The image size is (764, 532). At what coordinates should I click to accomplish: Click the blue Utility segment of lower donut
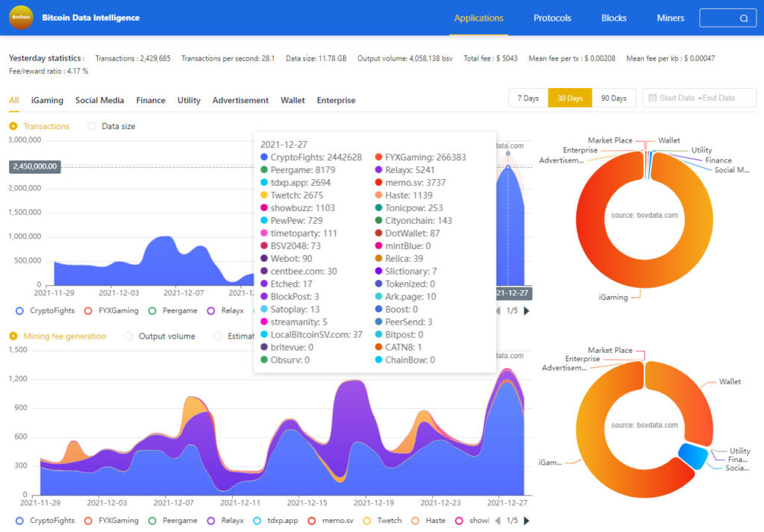(x=693, y=456)
